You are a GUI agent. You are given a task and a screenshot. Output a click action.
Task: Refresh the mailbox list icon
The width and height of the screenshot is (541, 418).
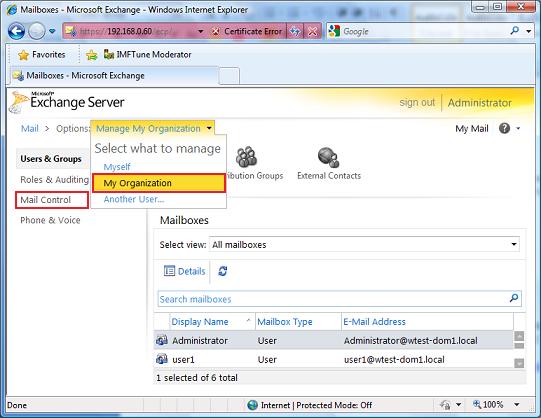(223, 271)
